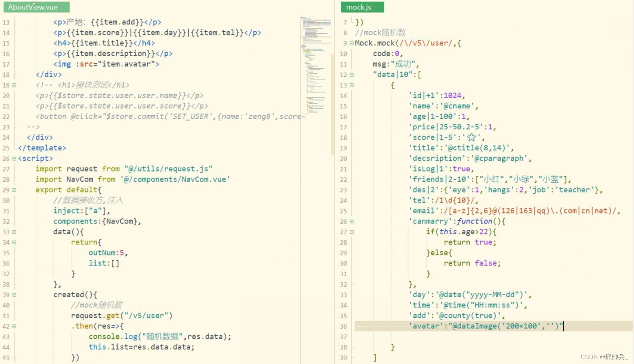
Task: Click the 'decsription':'@cparagraph' line
Action: point(470,159)
